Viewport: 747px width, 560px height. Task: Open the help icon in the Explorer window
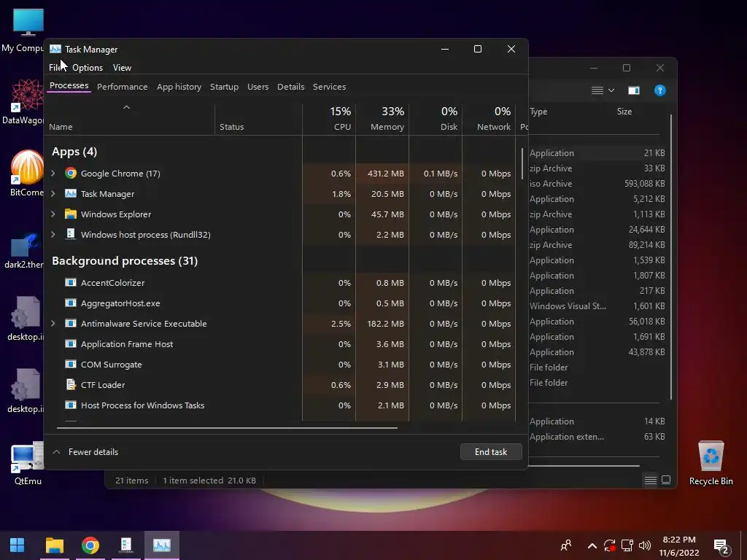tap(659, 90)
